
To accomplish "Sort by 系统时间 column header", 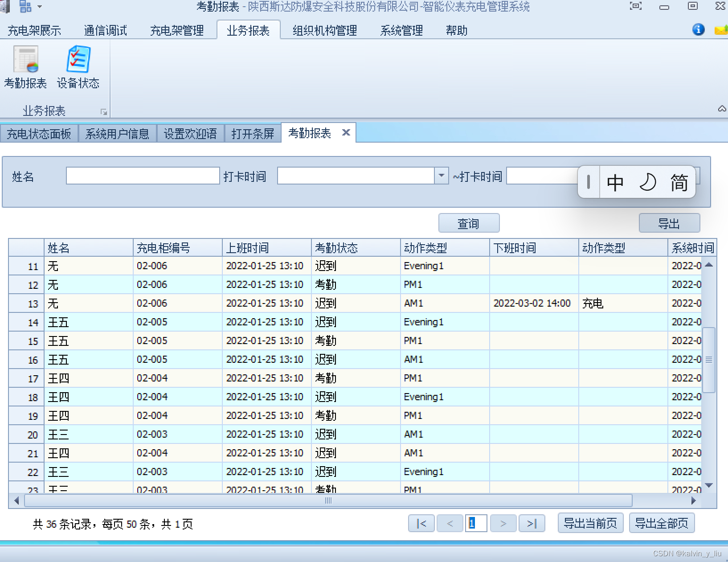I will (692, 248).
